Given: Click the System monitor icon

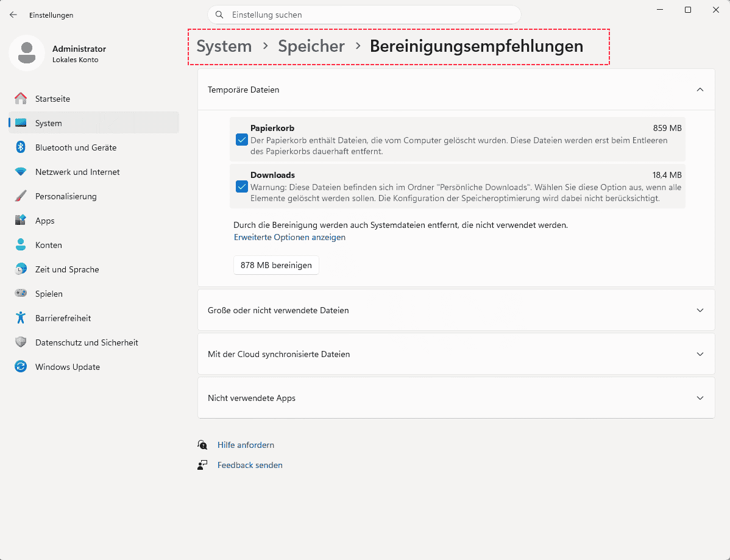Looking at the screenshot, I should pyautogui.click(x=21, y=123).
